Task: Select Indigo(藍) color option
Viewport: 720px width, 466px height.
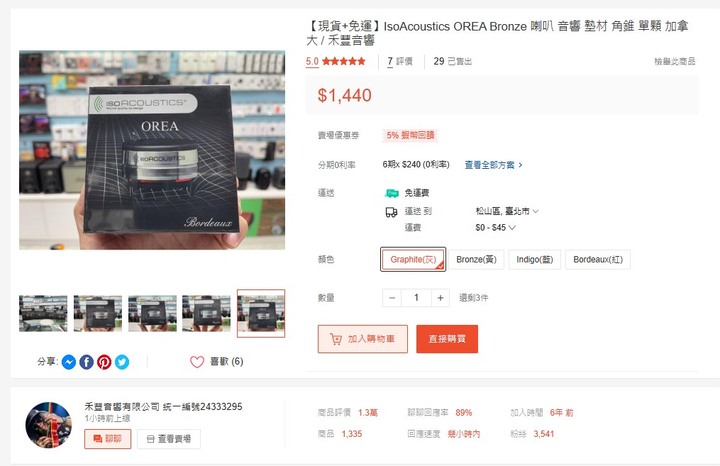Action: (x=534, y=259)
